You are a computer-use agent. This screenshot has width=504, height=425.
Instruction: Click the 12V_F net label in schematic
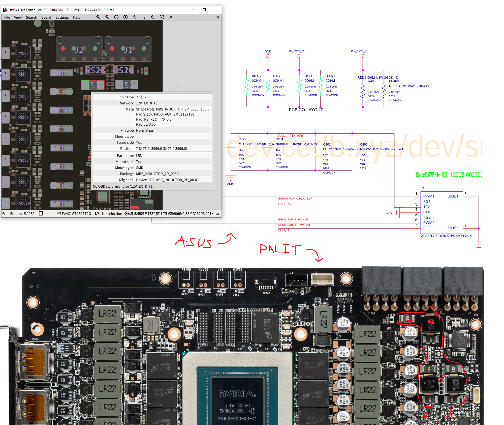coord(267,51)
